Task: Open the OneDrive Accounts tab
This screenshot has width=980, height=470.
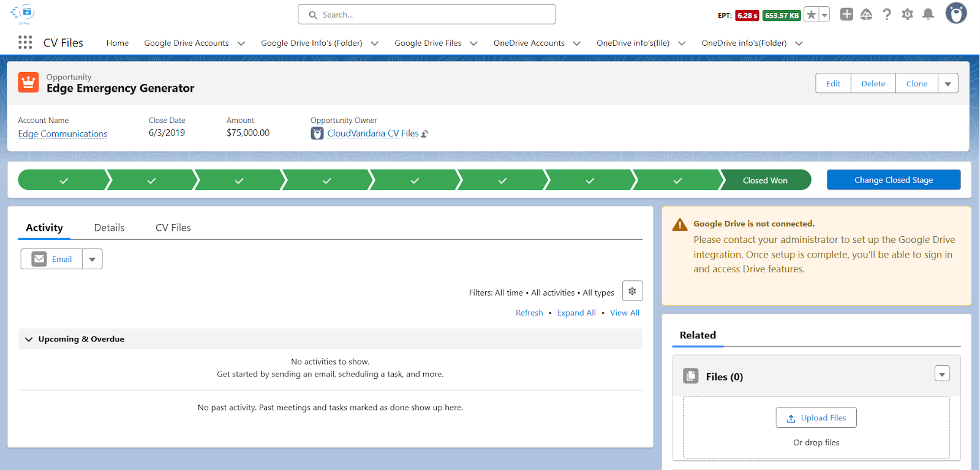Action: coord(529,43)
